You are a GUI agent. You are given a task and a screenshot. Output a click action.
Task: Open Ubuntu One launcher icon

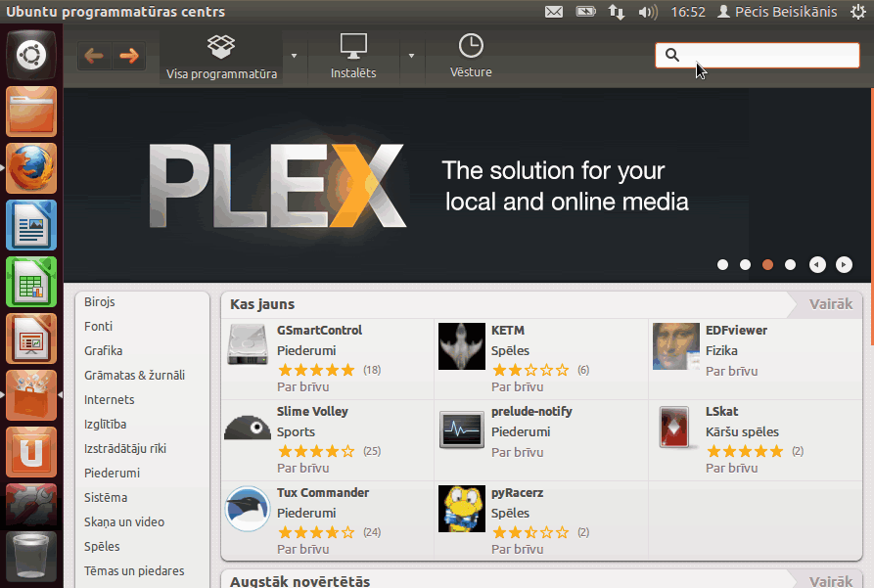tap(31, 452)
